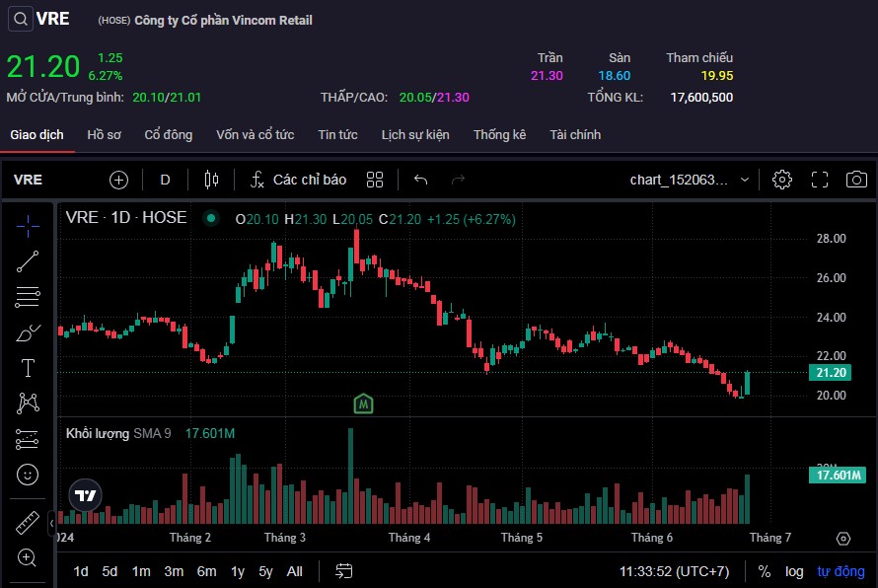Toggle auto scale 'tự động'
The image size is (878, 588).
841,571
